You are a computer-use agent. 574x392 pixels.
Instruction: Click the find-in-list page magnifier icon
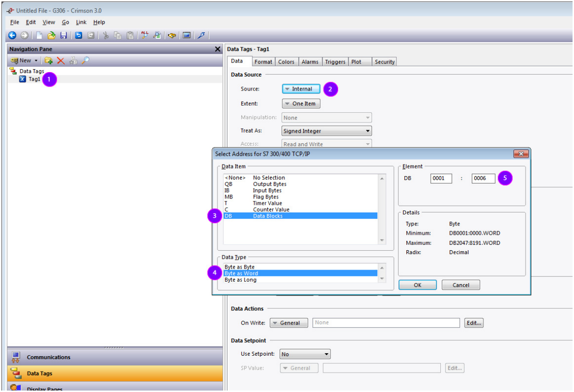pos(157,35)
